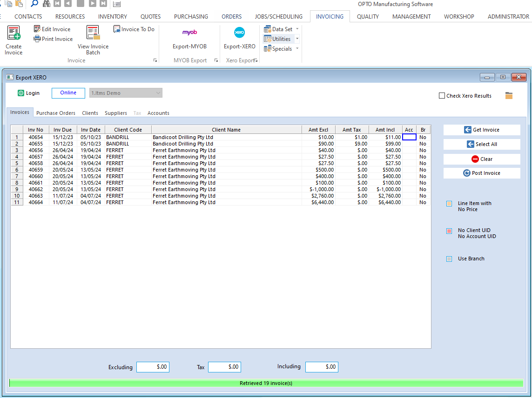Click the Retrieved 19 invoice(s) status bar
Viewport: 532px width, 398px height.
point(266,383)
